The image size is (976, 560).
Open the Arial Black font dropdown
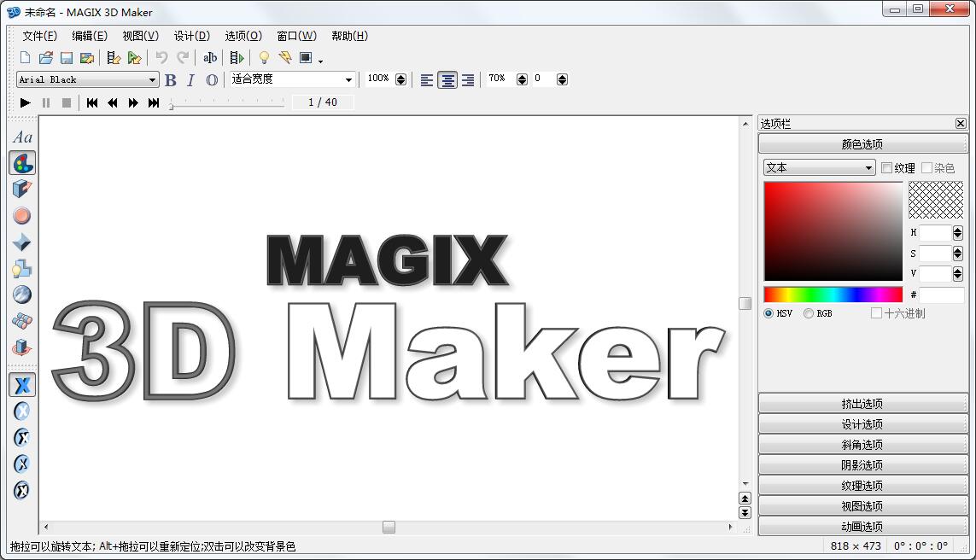[x=88, y=79]
